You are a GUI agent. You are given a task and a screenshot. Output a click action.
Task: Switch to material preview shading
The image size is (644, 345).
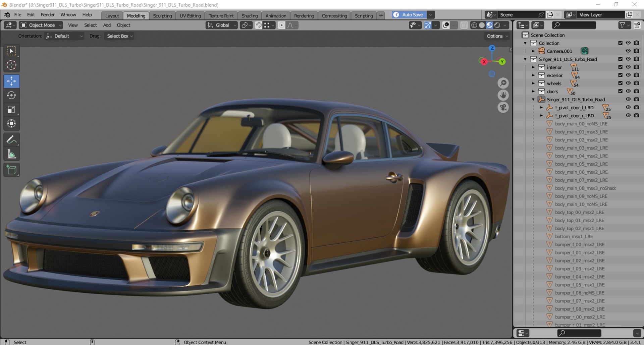coord(489,25)
